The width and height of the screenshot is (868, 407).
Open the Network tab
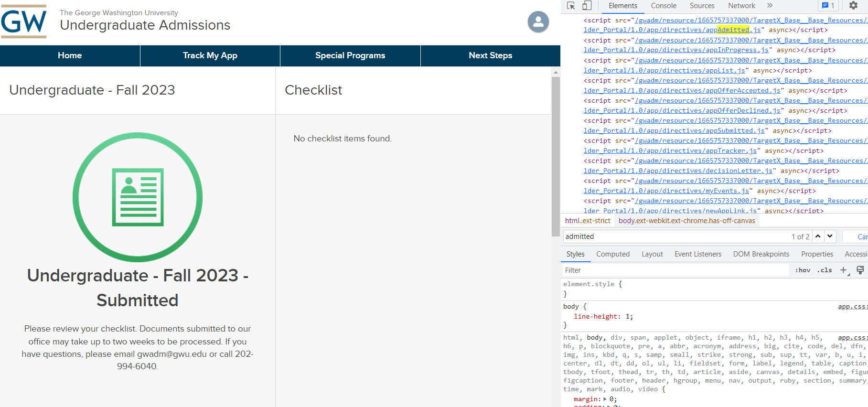(741, 6)
